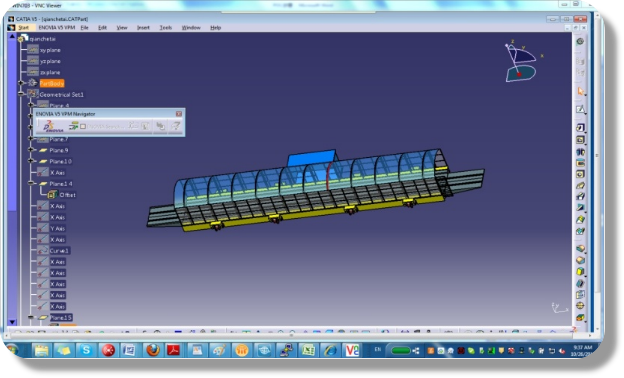Select Curve.1 in the specification tree
Viewport: 624px width, 378px height.
(59, 251)
